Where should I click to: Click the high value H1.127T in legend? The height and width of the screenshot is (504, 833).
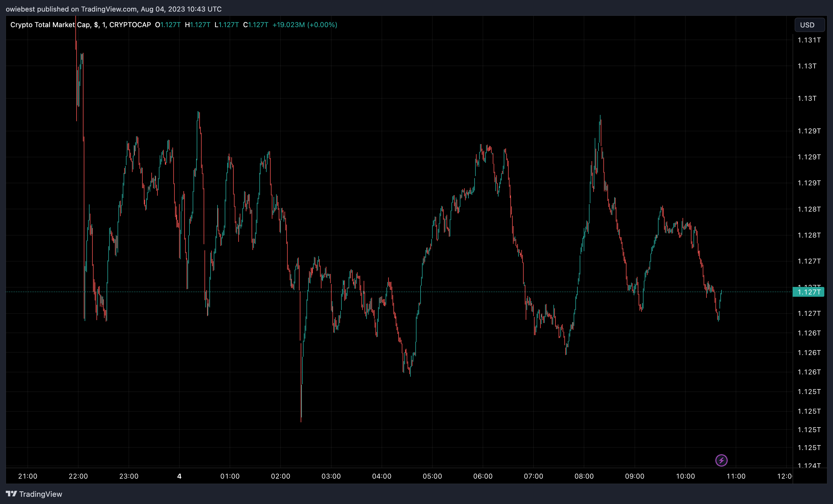click(x=198, y=25)
